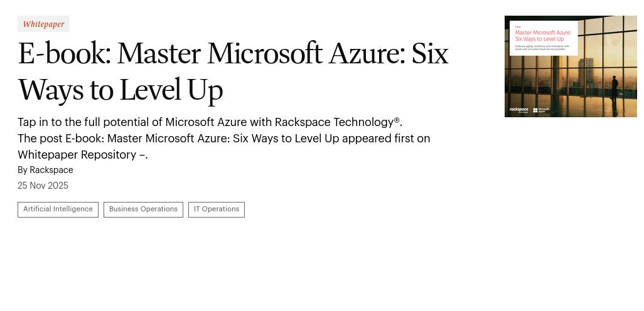Select the Artificial Intelligence tag
The width and height of the screenshot is (644, 311).
coord(58,209)
